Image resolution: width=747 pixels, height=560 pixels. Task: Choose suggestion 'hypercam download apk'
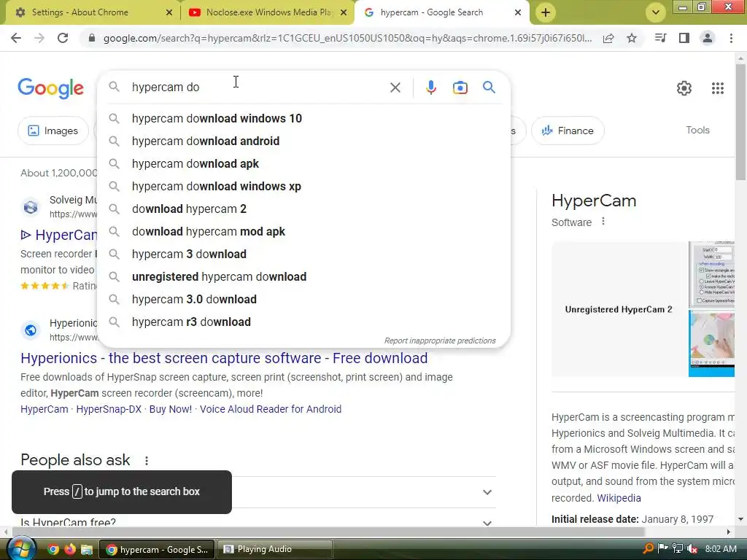point(303,164)
